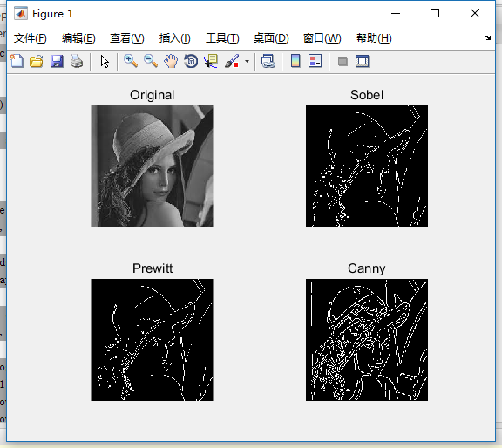Minimize the Figure 1 window

[396, 13]
